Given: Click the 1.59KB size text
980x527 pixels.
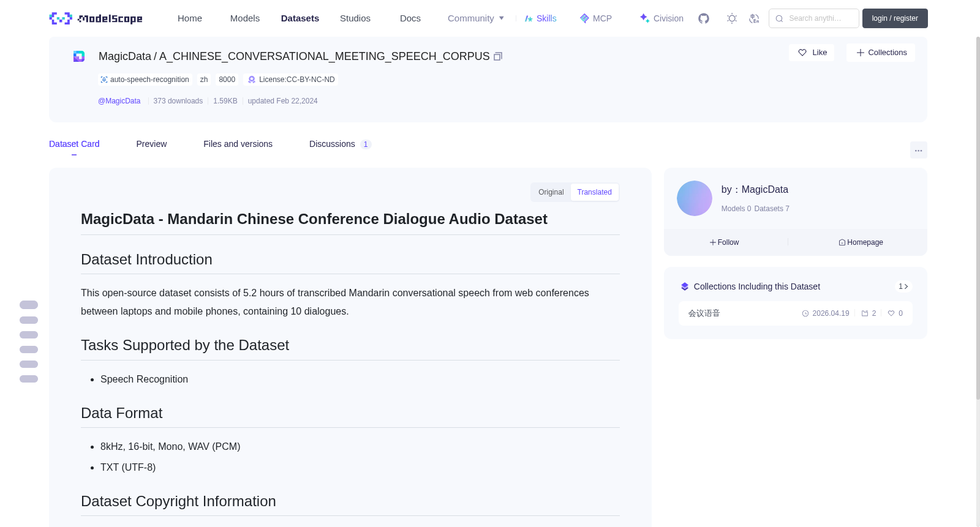Looking at the screenshot, I should coord(225,101).
